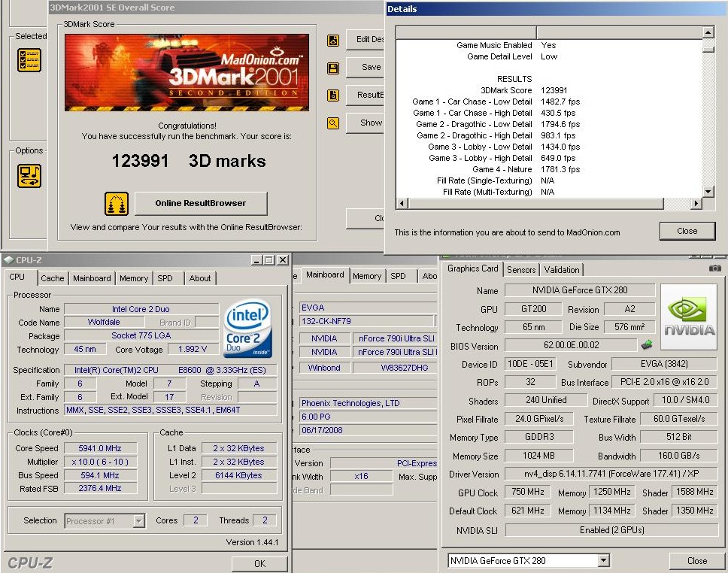Click OK in the CPU-Z window
Image resolution: width=728 pixels, height=573 pixels.
259,563
